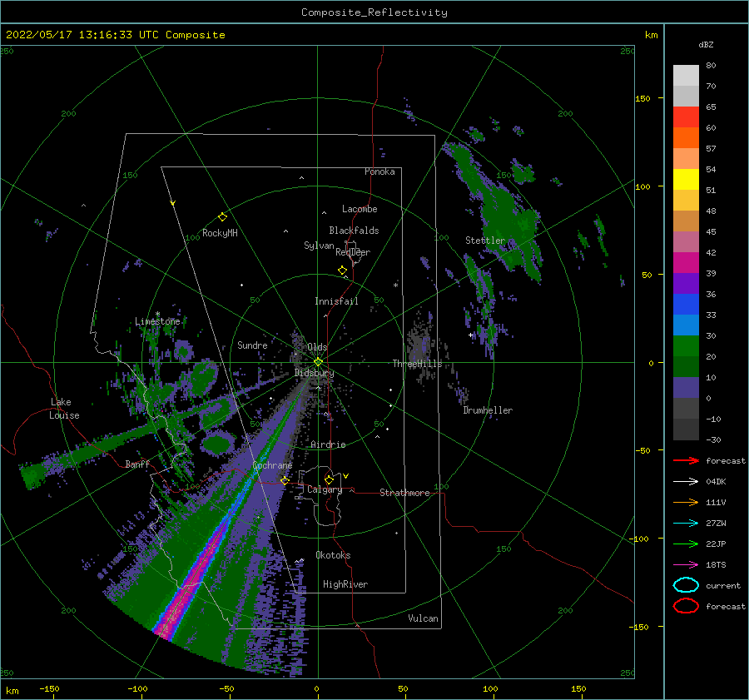Click the yellow 0 tick on bottom axis
The height and width of the screenshot is (700, 749).
coord(316,688)
